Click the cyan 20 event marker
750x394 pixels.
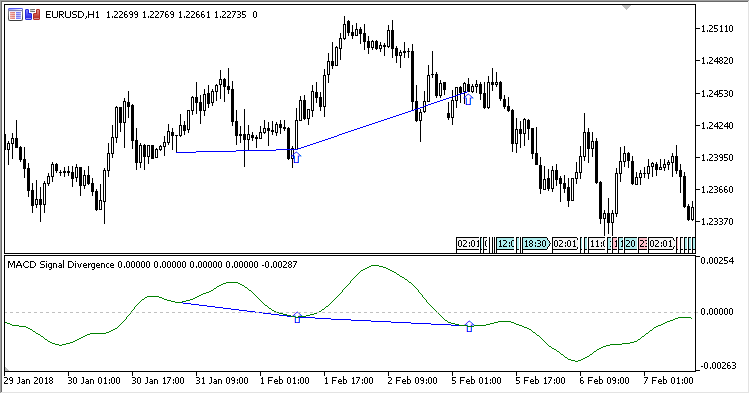coord(630,244)
